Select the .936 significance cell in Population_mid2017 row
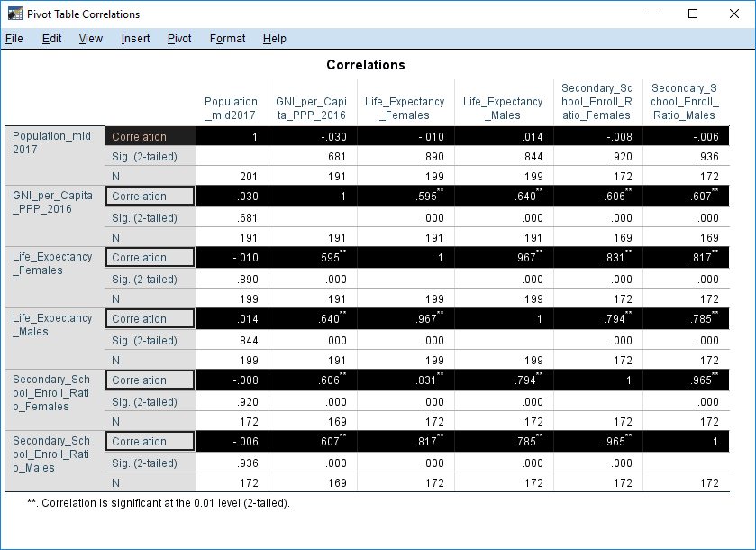Viewport: 756px width, 550px height. pos(686,156)
